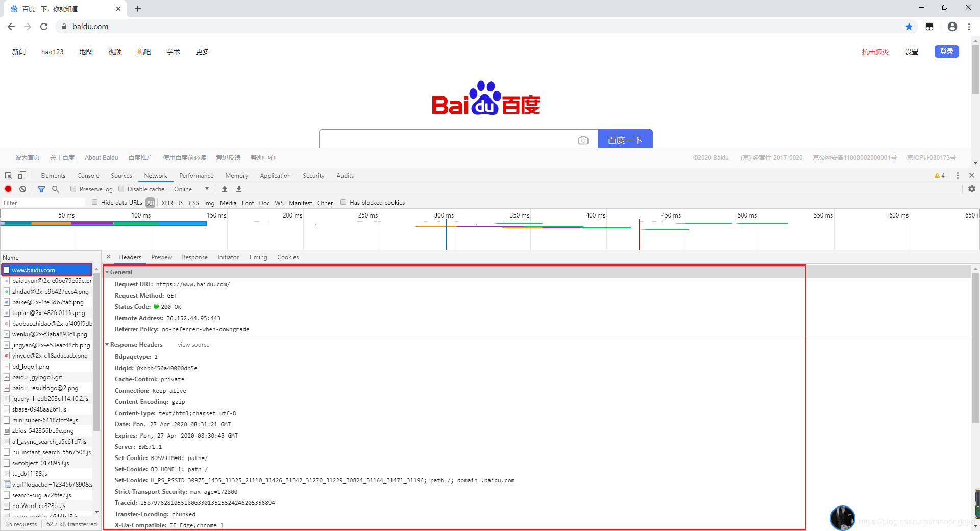Enable the Preserve log checkbox

pyautogui.click(x=73, y=189)
